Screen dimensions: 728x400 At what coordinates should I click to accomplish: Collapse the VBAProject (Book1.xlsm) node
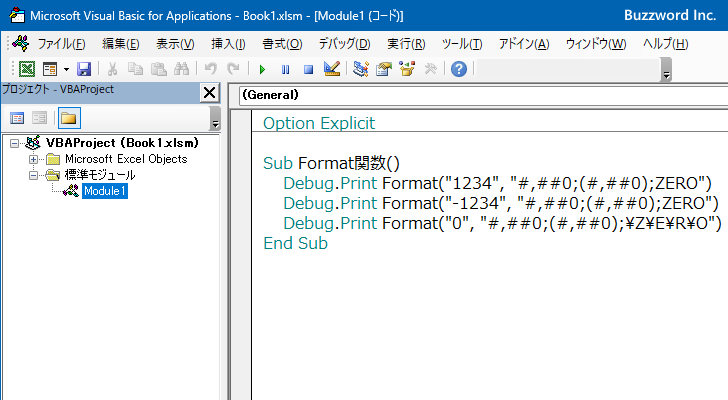coord(14,143)
